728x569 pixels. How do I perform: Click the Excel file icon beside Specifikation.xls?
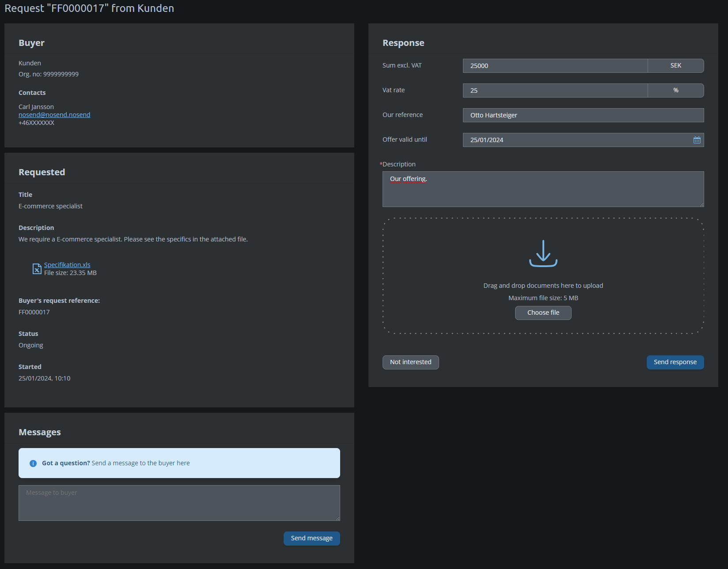[37, 268]
